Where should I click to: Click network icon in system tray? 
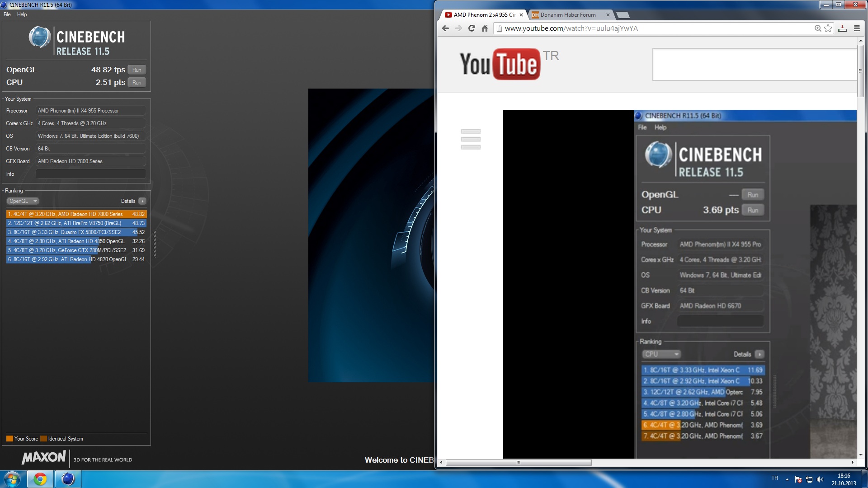pos(809,479)
